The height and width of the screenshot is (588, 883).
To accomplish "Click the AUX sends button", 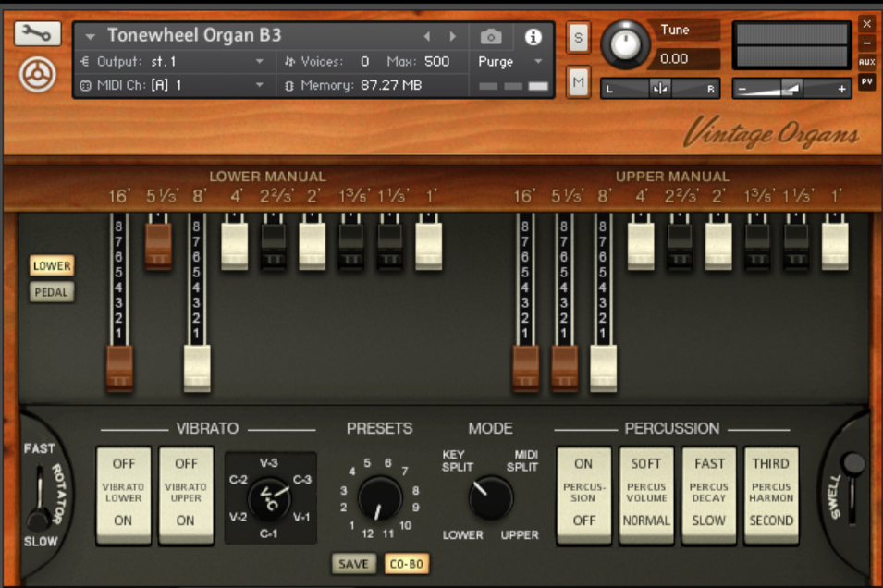I will click(x=866, y=62).
